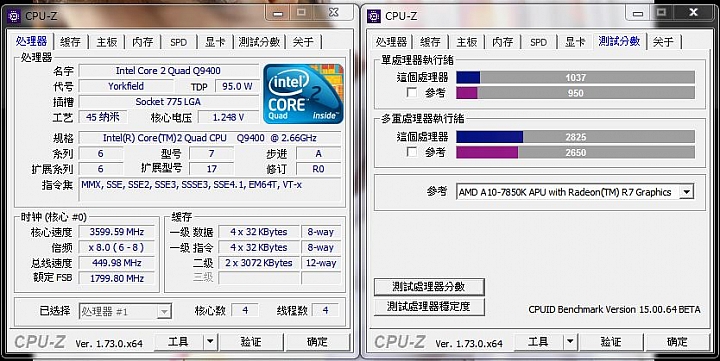Click the Intel Core 2 Quad logo

303,94
